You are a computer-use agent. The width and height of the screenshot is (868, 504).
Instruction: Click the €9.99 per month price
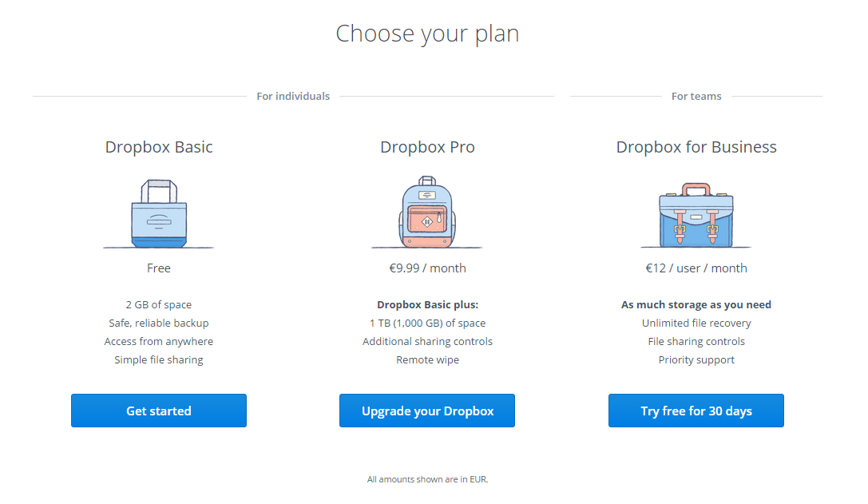click(x=426, y=268)
